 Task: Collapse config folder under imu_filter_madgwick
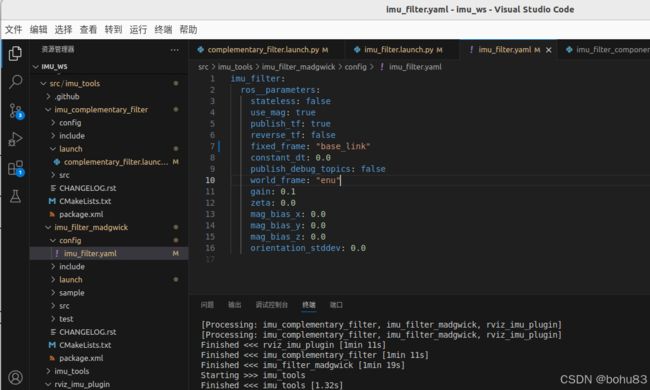tap(53, 240)
